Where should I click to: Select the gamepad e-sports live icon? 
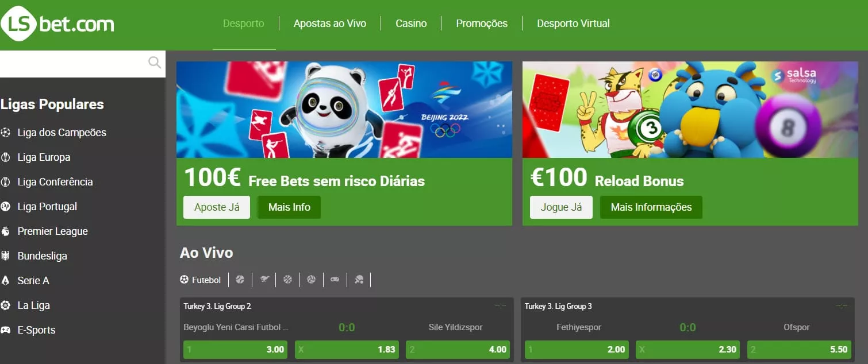(335, 280)
